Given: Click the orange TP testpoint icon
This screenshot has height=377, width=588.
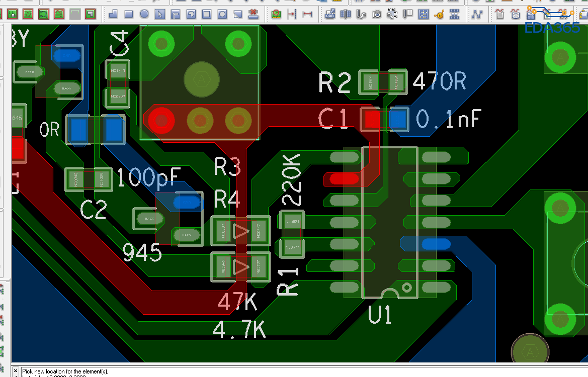Looking at the screenshot, I should tap(439, 14).
